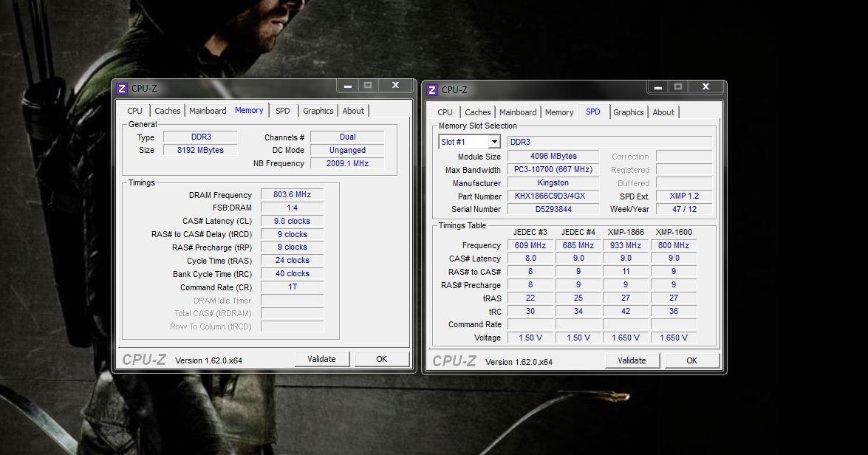Switch to the SPD tab in the left CPU-Z window
Viewport: 868px width, 455px height.
coord(283,111)
